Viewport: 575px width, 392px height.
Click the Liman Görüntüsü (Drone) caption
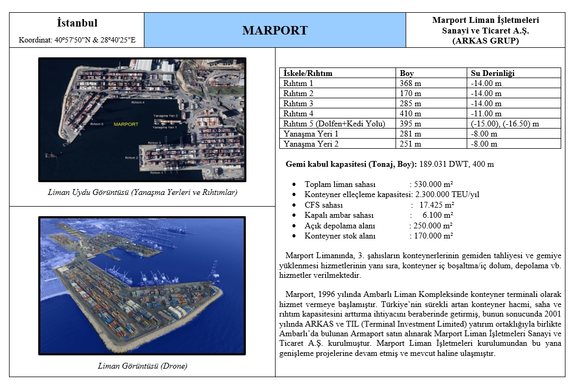pyautogui.click(x=142, y=366)
